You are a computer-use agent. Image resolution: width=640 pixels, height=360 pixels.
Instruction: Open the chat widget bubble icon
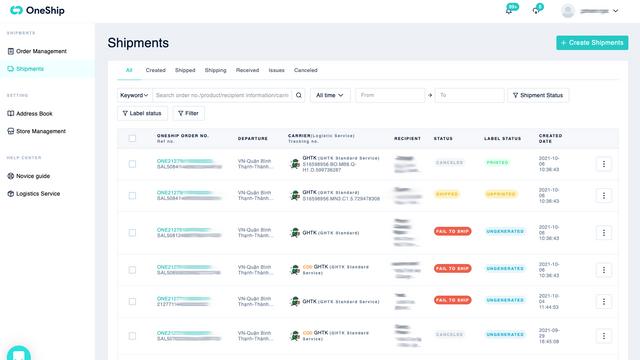point(19,353)
